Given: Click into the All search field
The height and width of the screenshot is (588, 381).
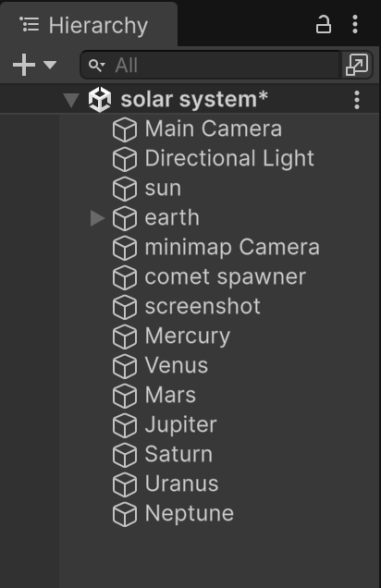Looking at the screenshot, I should [x=210, y=65].
